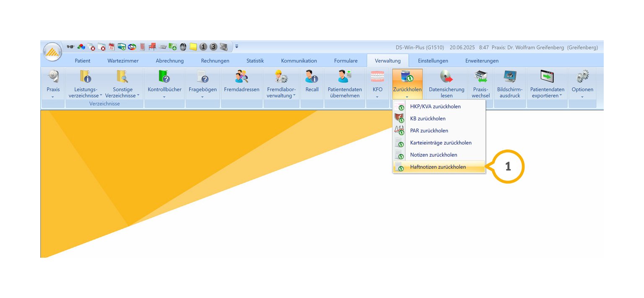The height and width of the screenshot is (298, 644).
Task: Expand the Praxis dropdown
Action: click(x=53, y=97)
